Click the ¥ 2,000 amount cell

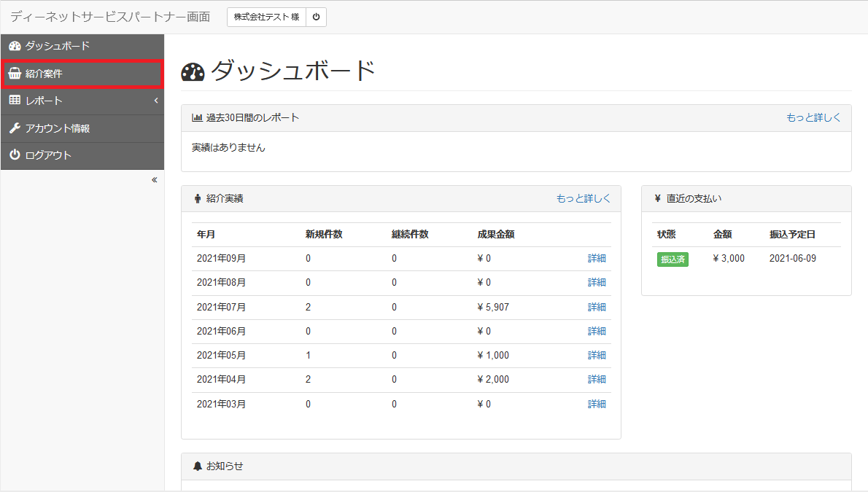492,379
